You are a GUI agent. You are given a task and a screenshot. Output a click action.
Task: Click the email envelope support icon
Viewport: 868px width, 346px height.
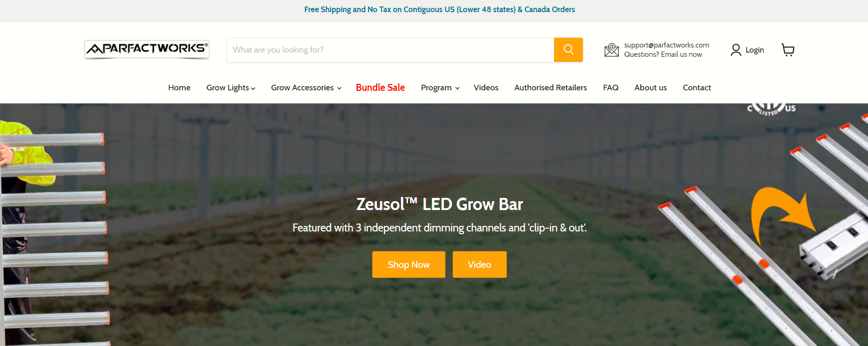pyautogui.click(x=611, y=50)
